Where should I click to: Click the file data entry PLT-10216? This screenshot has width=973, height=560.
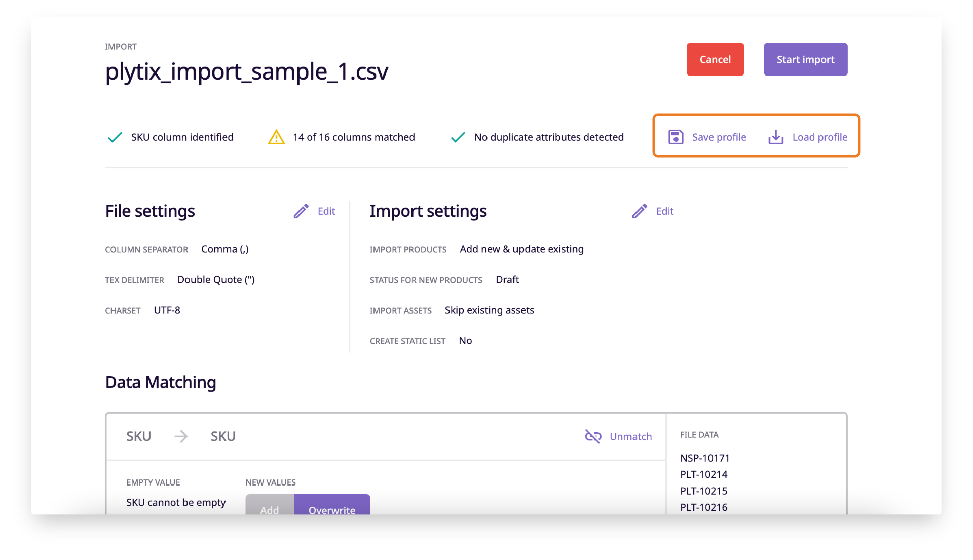point(703,507)
